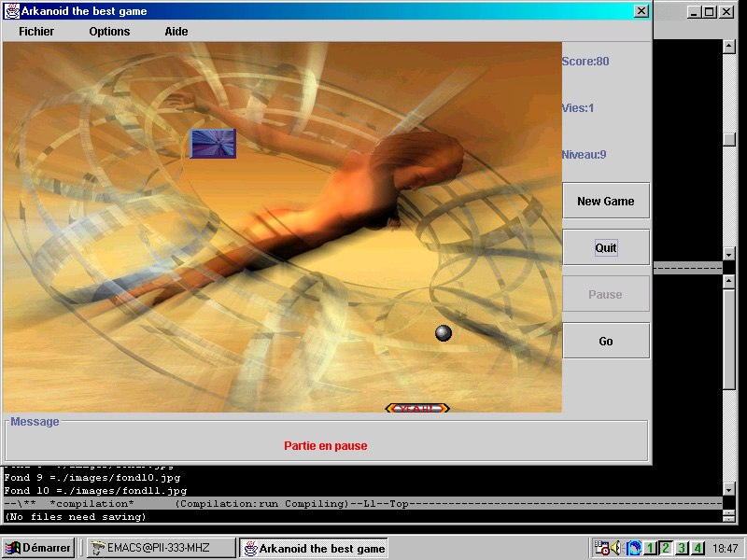Start a New Game

605,201
